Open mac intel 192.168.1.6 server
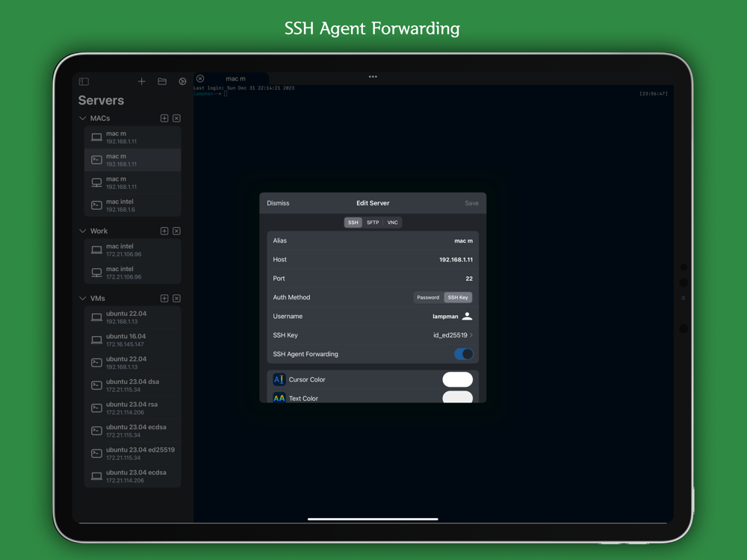747x560 pixels. [132, 205]
